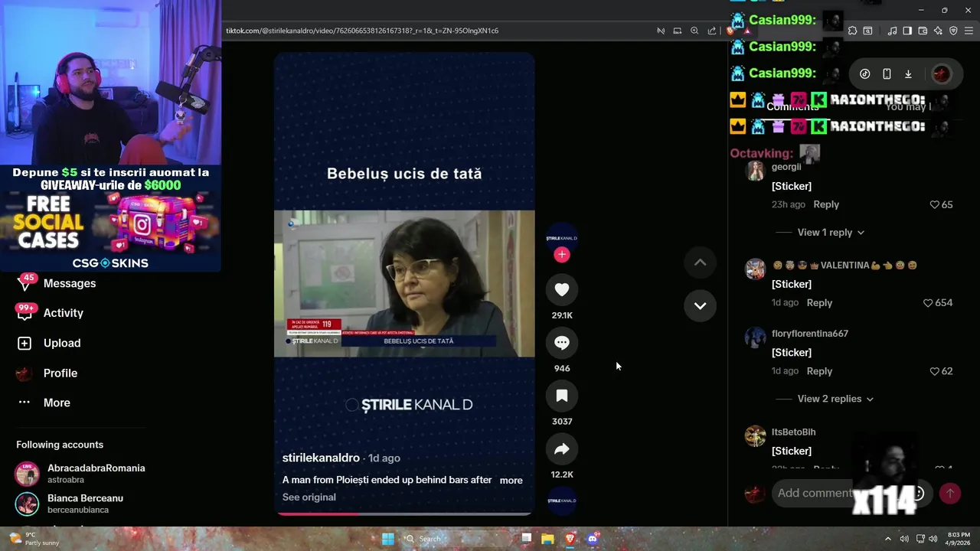Like VALENTINA's comment with 654 likes
Screen dimensions: 980x551
[x=928, y=303]
